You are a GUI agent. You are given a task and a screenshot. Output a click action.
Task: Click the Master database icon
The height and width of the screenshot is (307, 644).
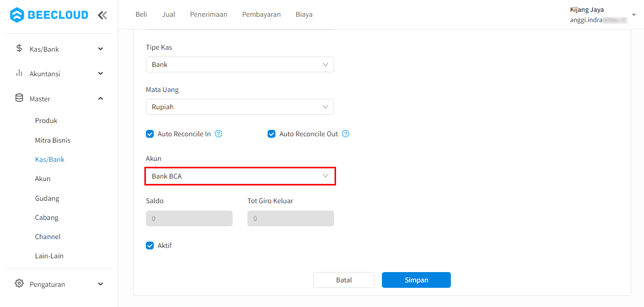pos(19,98)
